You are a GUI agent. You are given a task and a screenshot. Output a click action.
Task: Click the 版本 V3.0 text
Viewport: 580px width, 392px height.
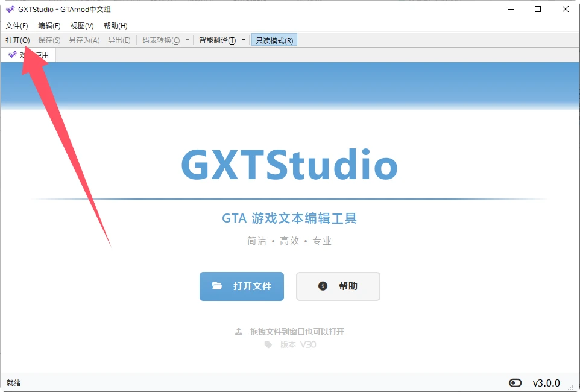point(298,344)
